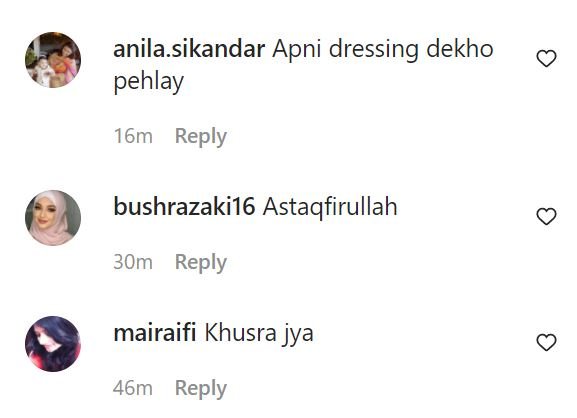Select the word 'dressing' in anila's comment
Viewport: 577px width, 418px height.
pyautogui.click(x=373, y=50)
